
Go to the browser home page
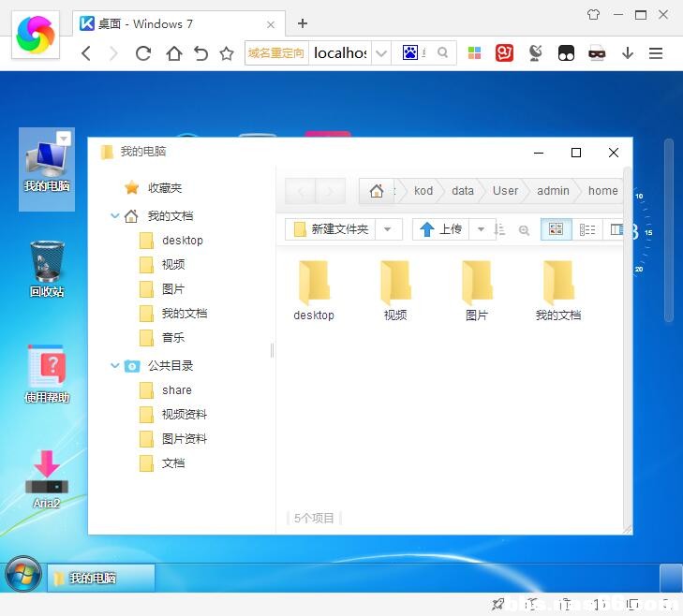(x=174, y=53)
